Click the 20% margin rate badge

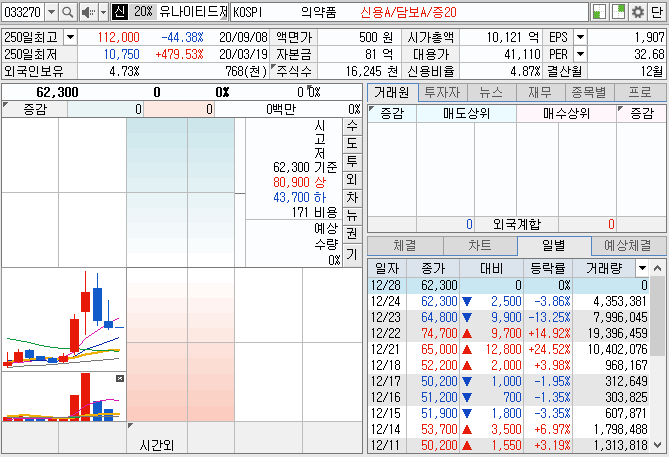(143, 12)
